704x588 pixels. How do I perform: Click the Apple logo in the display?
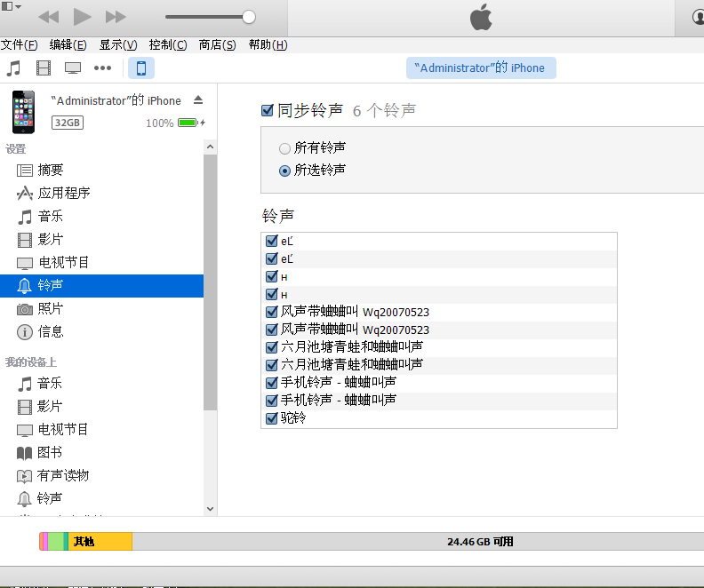481,17
